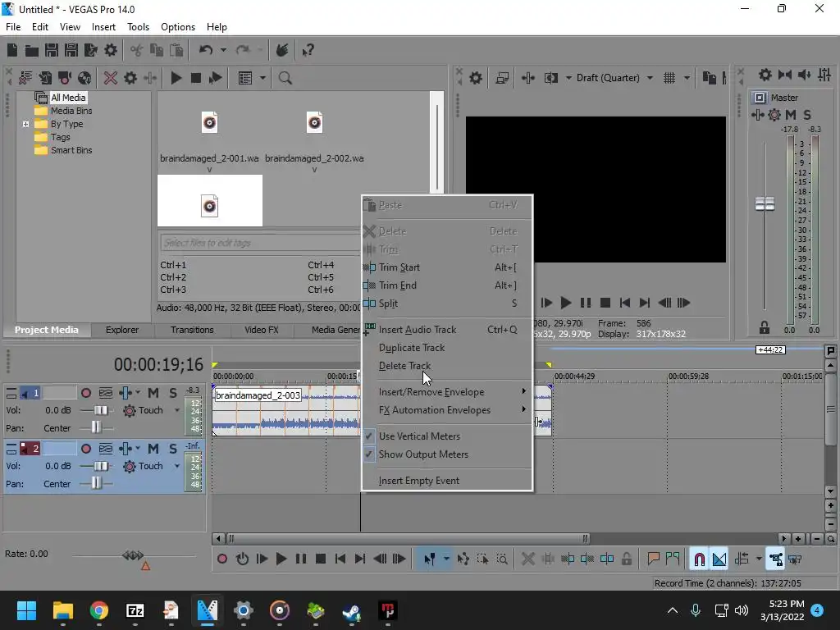Open Undo history dropdown arrow
The image size is (840, 630).
pos(223,50)
